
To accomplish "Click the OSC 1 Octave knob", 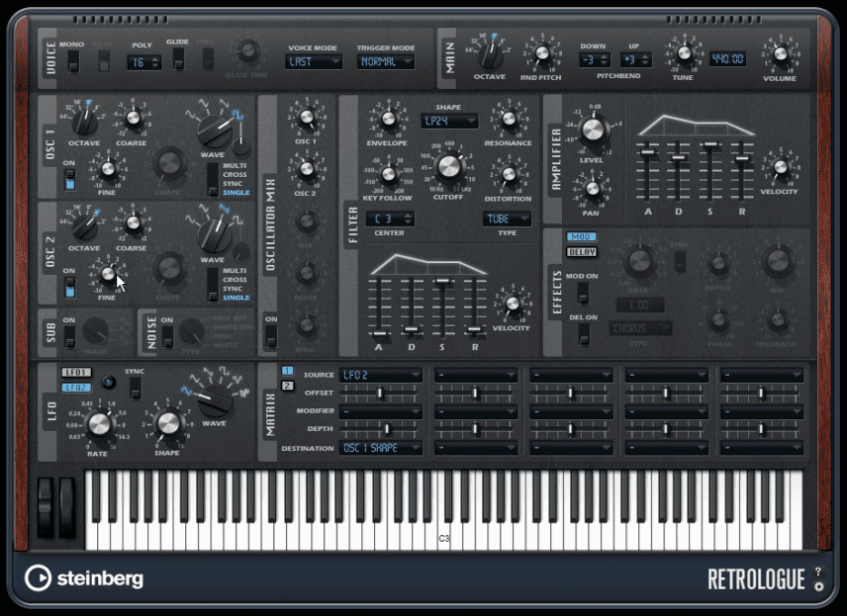I will (84, 122).
